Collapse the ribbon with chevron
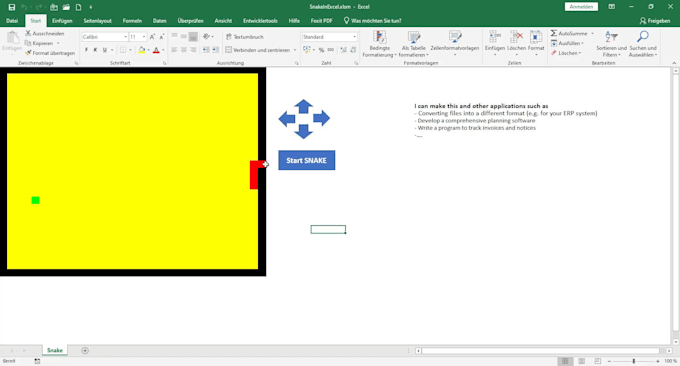Image resolution: width=680 pixels, height=366 pixels. pyautogui.click(x=674, y=63)
